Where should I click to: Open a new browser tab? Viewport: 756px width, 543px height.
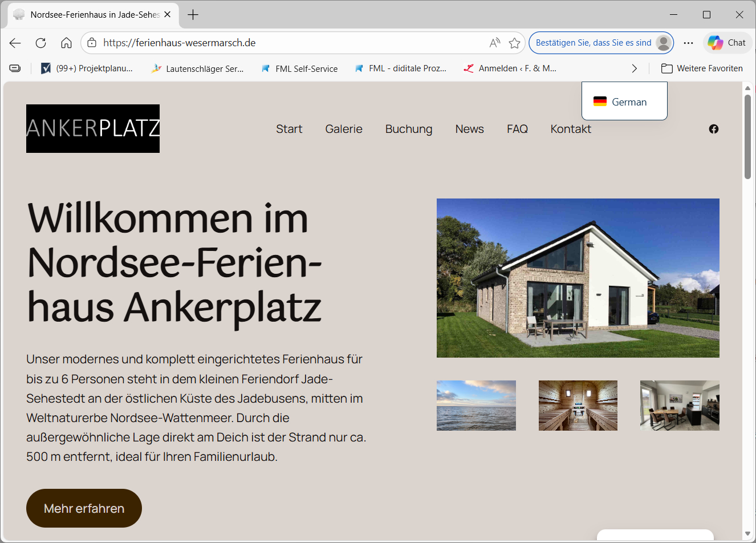[x=193, y=15]
